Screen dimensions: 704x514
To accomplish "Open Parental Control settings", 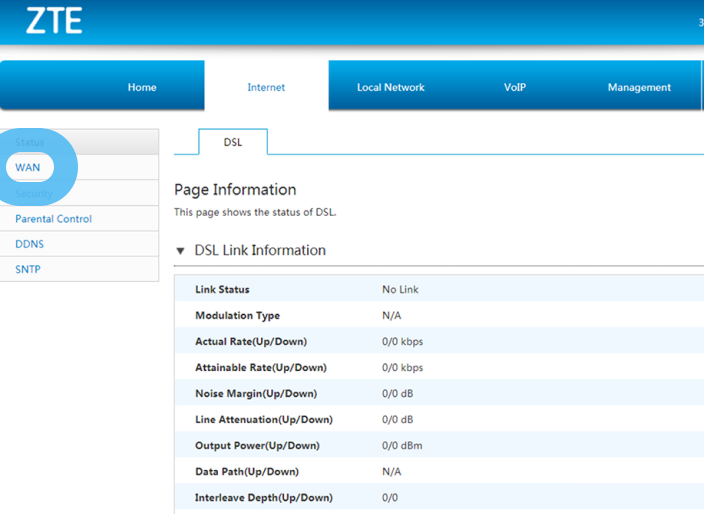I will (x=53, y=219).
